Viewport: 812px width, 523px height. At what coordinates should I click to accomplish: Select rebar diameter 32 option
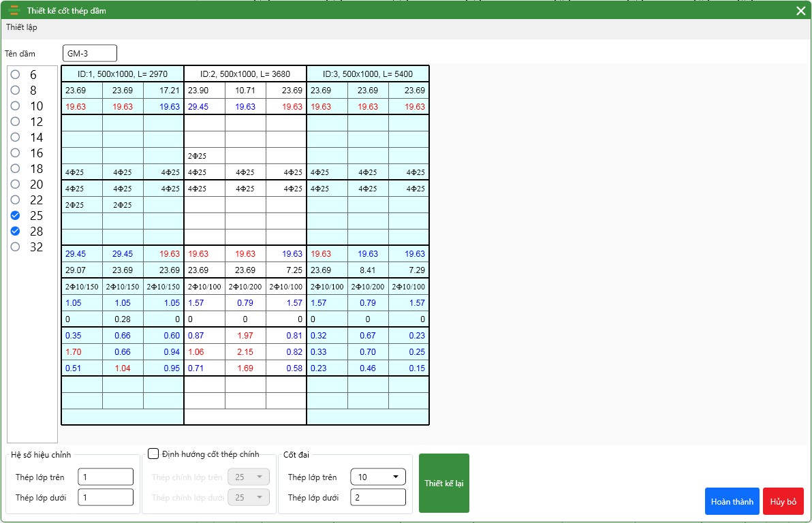tap(16, 247)
